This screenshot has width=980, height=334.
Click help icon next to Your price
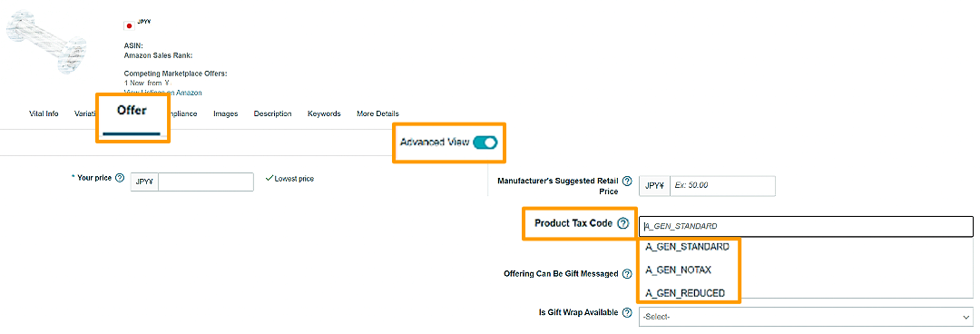(x=120, y=178)
